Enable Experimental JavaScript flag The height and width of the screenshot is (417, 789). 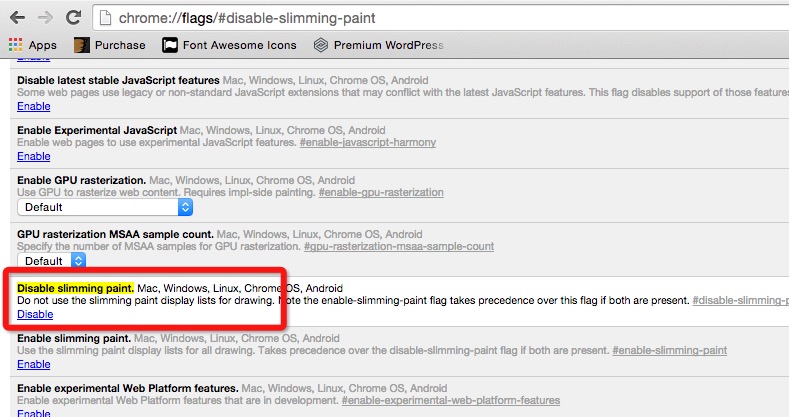pos(34,156)
